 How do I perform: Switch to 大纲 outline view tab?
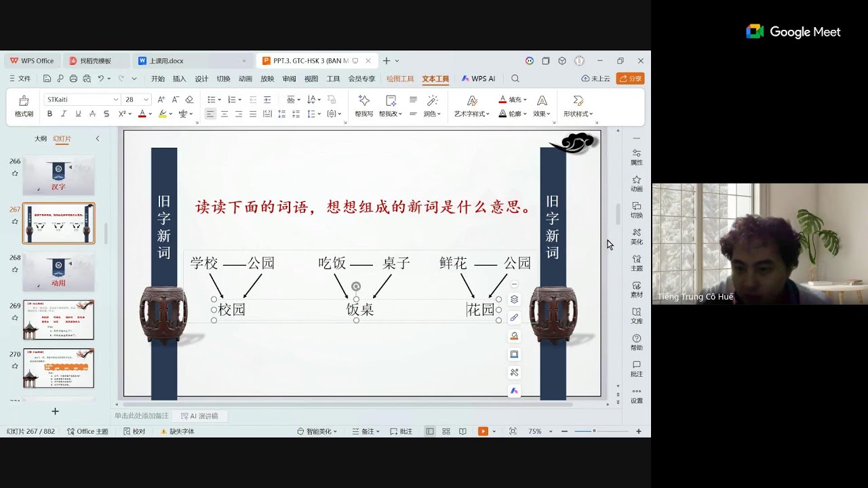point(41,139)
